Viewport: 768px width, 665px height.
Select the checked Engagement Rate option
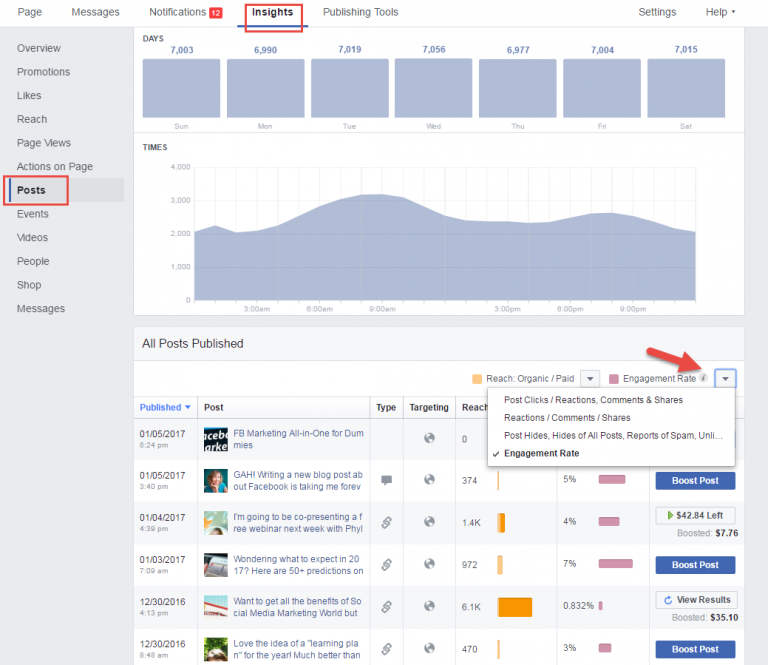click(x=541, y=453)
